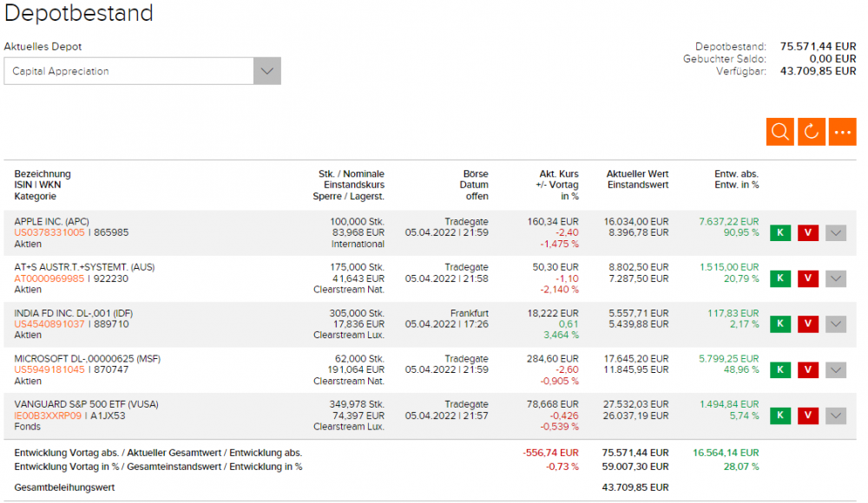This screenshot has height=503, width=868.
Task: Click green K buy button for Microsoft
Action: coord(780,370)
